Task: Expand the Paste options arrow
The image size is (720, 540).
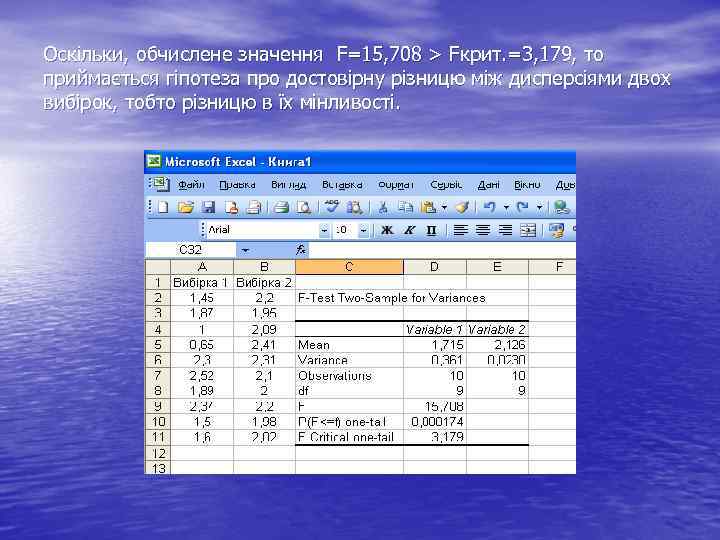Action: (444, 208)
